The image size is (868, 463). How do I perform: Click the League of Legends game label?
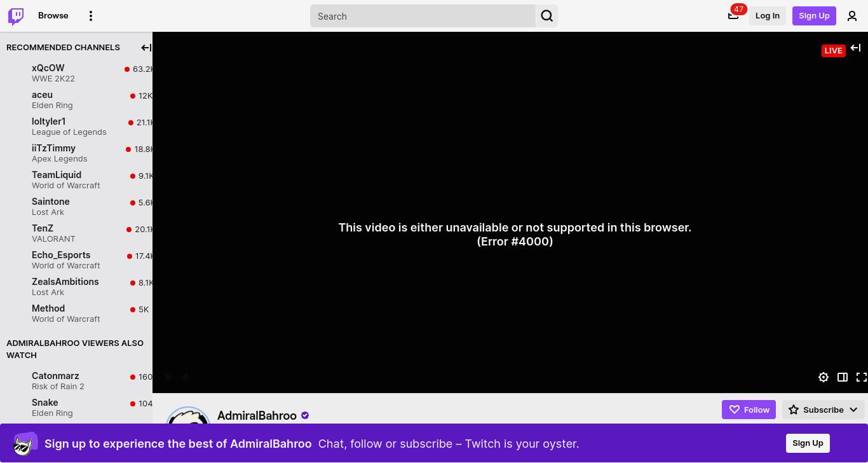point(69,132)
